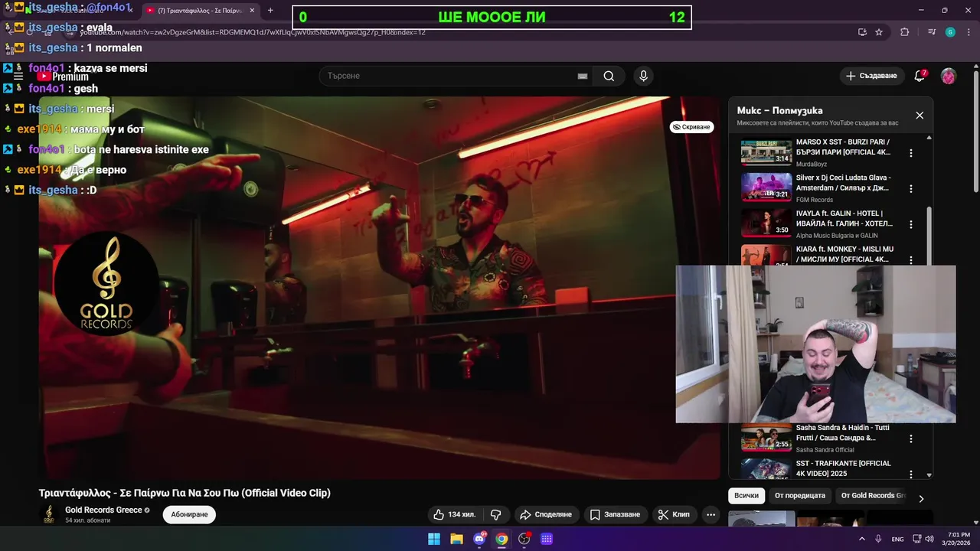
Task: Hide the info card with Скриване
Action: coord(692,127)
